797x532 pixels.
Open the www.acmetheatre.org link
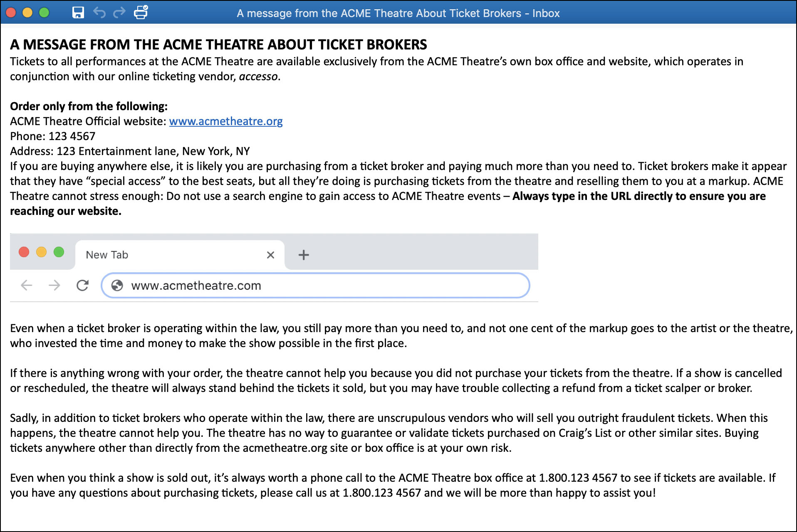(226, 121)
